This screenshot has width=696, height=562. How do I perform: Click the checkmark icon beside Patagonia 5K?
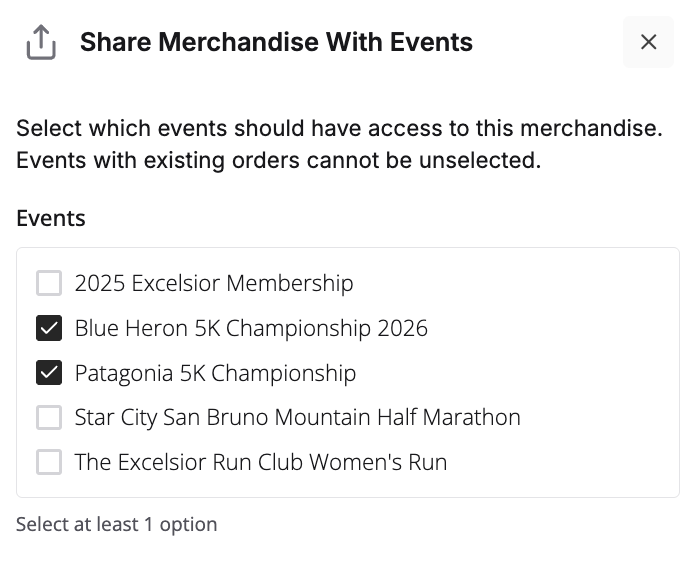click(x=49, y=373)
